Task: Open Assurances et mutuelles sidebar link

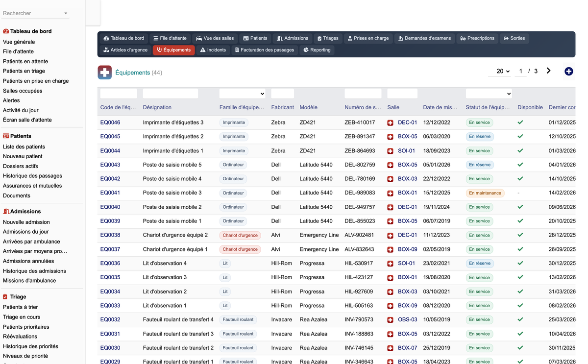Action: pyautogui.click(x=32, y=186)
